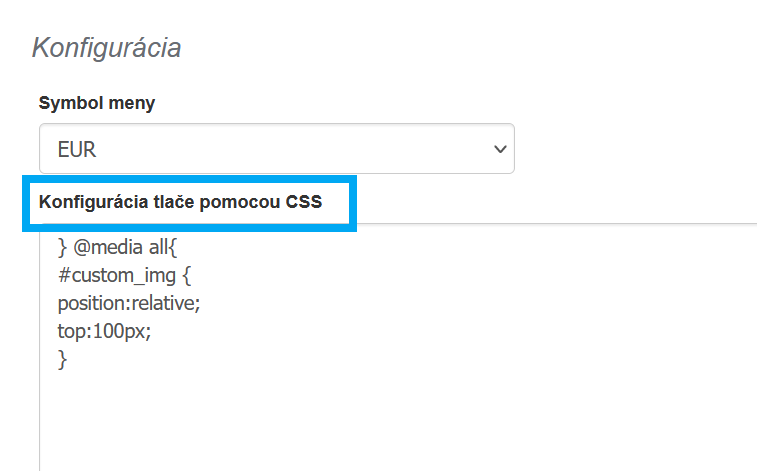Click the word 'top' in the CSS code

[x=70, y=331]
